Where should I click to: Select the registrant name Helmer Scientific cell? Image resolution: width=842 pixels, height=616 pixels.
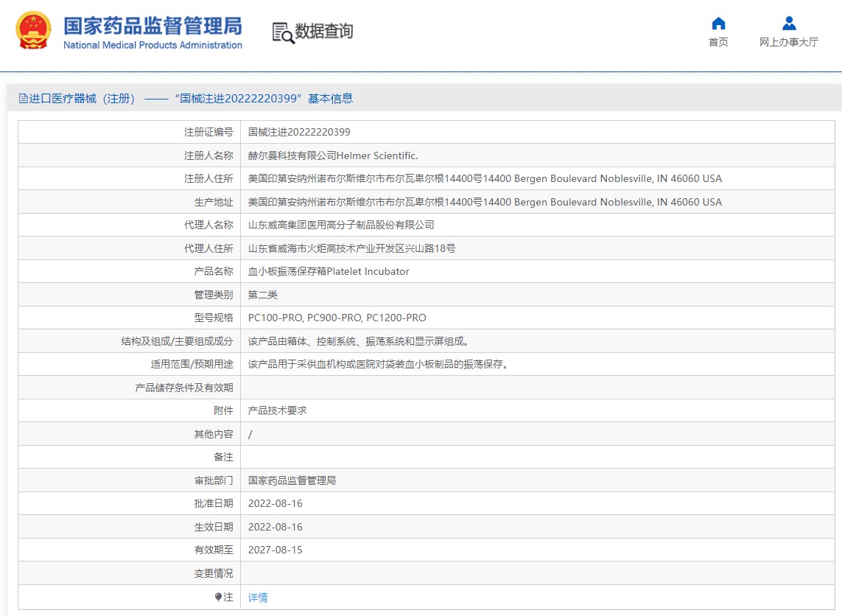pyautogui.click(x=333, y=155)
